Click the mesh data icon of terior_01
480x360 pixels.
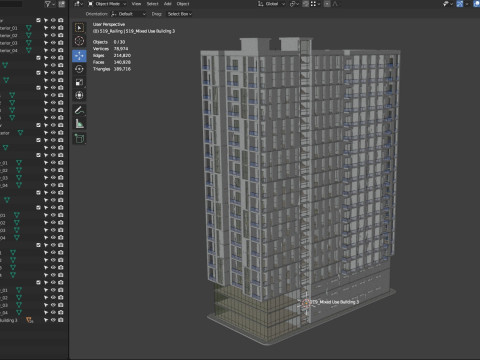point(29,28)
